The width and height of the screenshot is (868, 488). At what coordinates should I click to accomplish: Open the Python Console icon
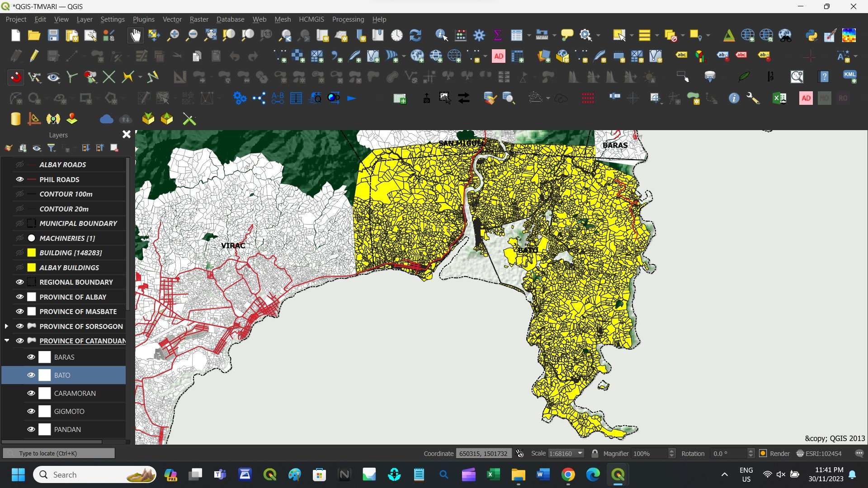coord(811,35)
